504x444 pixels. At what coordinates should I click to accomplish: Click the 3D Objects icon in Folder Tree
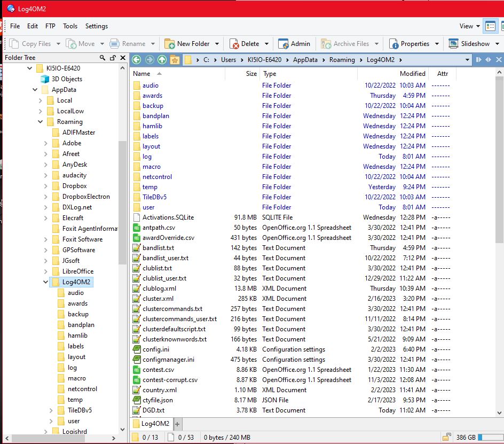(45, 79)
